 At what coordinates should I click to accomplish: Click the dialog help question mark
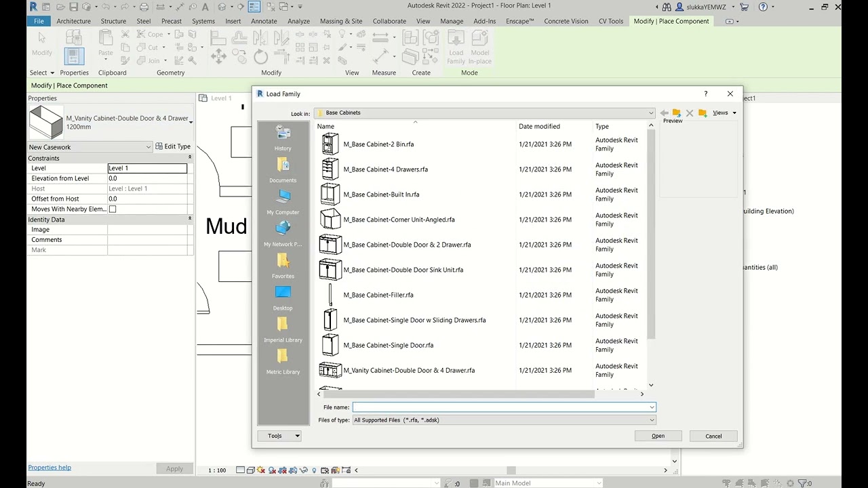point(706,94)
